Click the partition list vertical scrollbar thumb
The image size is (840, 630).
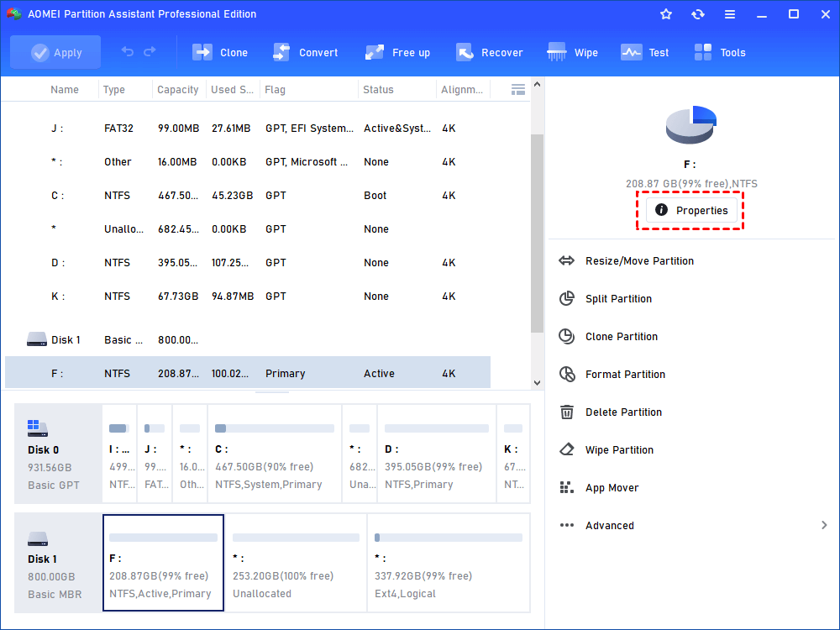pyautogui.click(x=538, y=233)
